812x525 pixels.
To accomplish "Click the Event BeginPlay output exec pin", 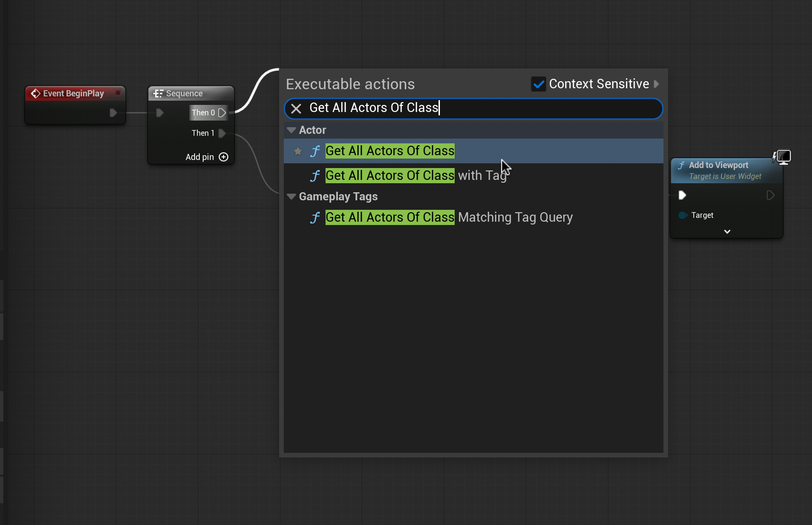I will point(113,112).
